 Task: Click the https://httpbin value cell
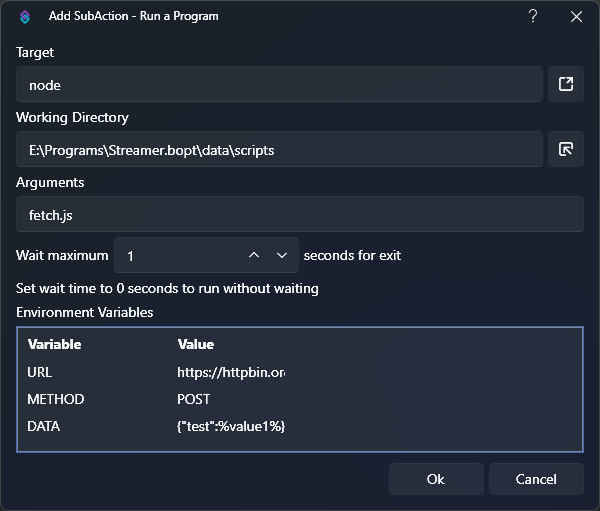pos(231,372)
